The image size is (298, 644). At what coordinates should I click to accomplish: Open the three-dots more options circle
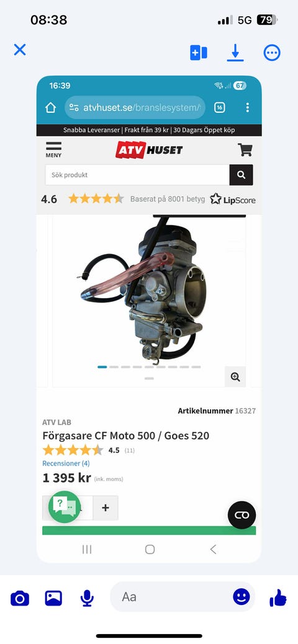pos(272,53)
